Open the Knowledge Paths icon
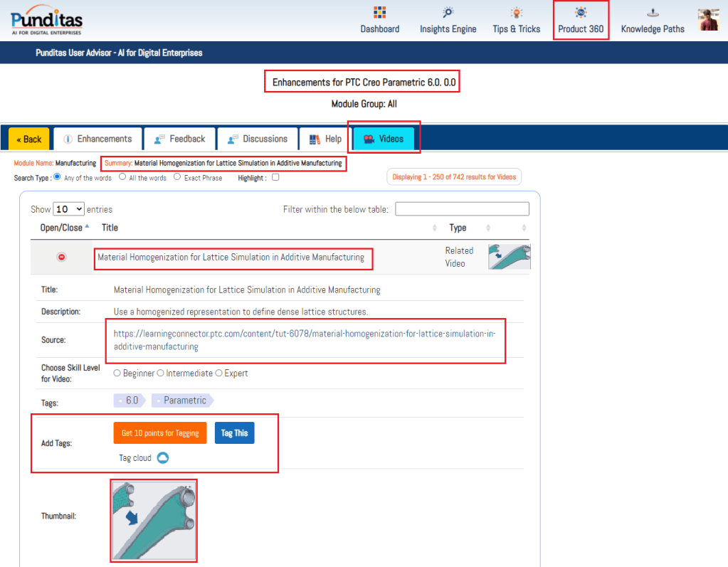Image resolution: width=728 pixels, height=567 pixels. (652, 13)
